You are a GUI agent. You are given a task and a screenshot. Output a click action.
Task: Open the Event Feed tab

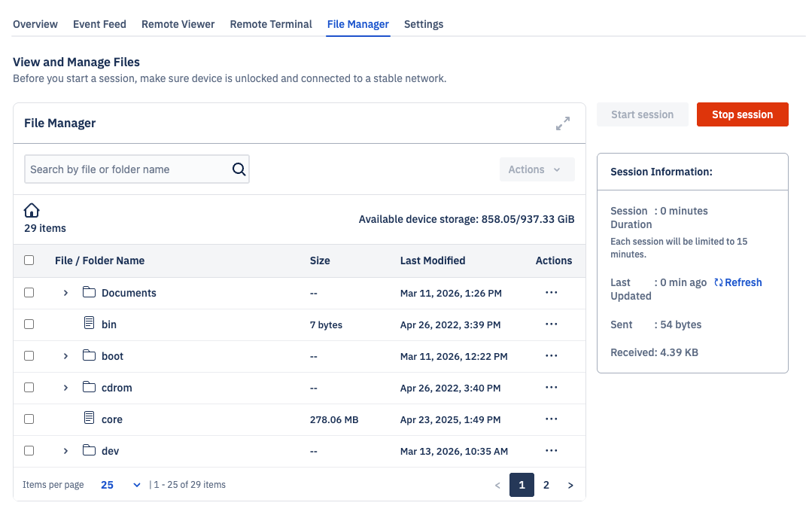coord(99,24)
